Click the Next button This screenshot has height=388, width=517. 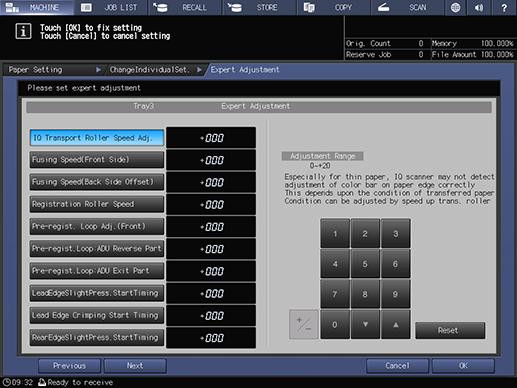coord(135,366)
